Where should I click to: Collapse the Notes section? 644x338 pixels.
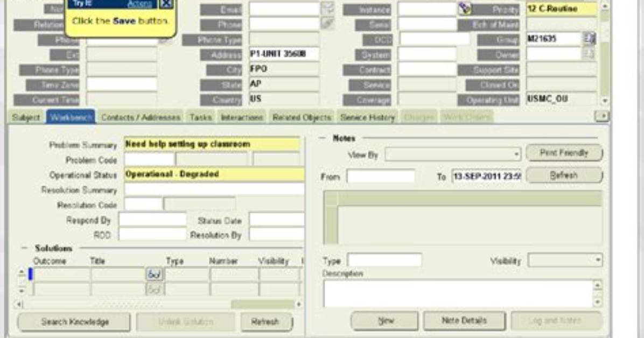tap(323, 138)
